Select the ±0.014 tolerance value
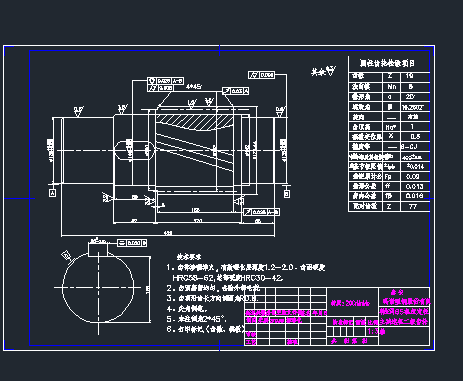 [x=415, y=166]
